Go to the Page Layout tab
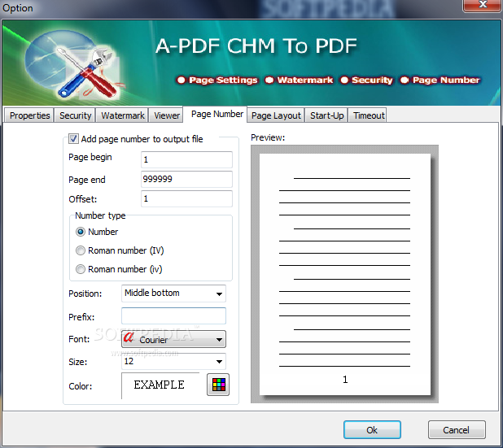Image resolution: width=503 pixels, height=448 pixels. (x=276, y=115)
